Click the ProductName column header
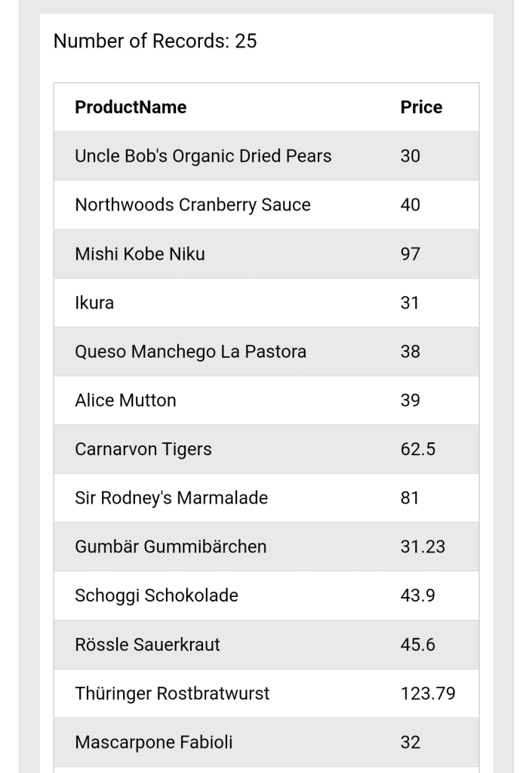This screenshot has width=532, height=773. pos(131,107)
